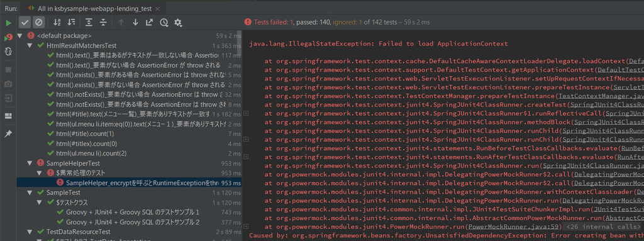644x241 pixels.
Task: Click the fold marker beside the runReflectiveCall line
Action: click(x=246, y=113)
